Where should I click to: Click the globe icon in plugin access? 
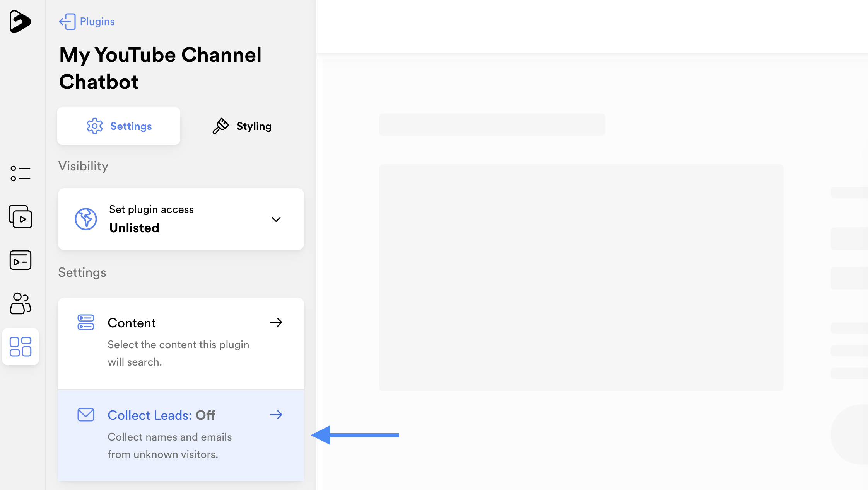click(86, 219)
